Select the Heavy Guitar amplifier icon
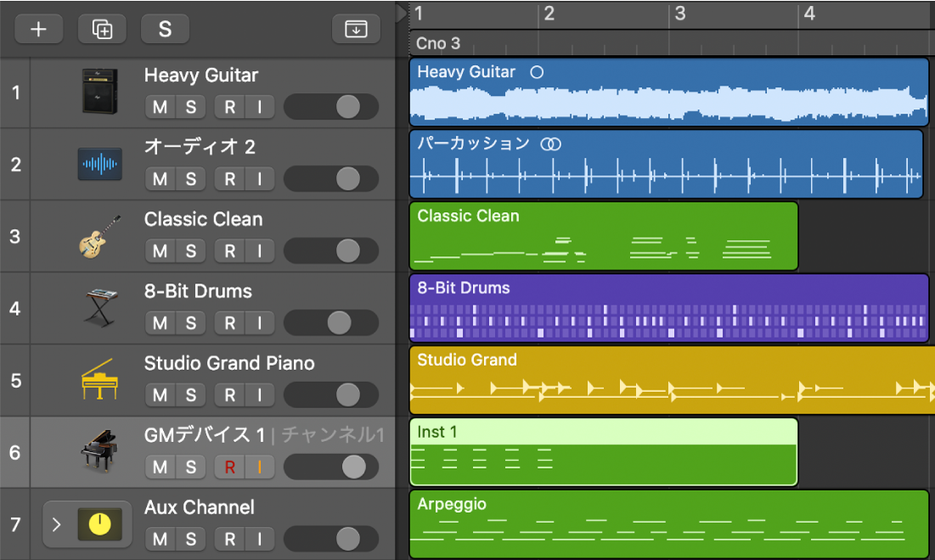This screenshot has height=560, width=935. 99,91
